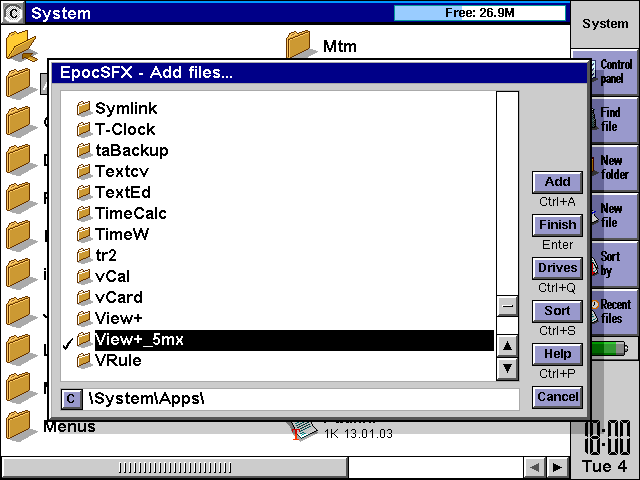Click System window scroll right arrow
Screen dimensions: 640x480
(x=557, y=467)
